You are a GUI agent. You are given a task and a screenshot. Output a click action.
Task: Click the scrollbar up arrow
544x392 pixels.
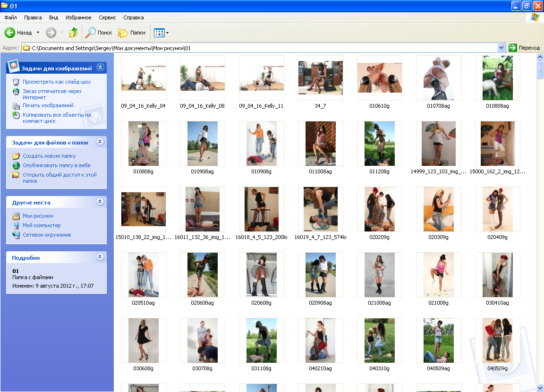click(540, 57)
